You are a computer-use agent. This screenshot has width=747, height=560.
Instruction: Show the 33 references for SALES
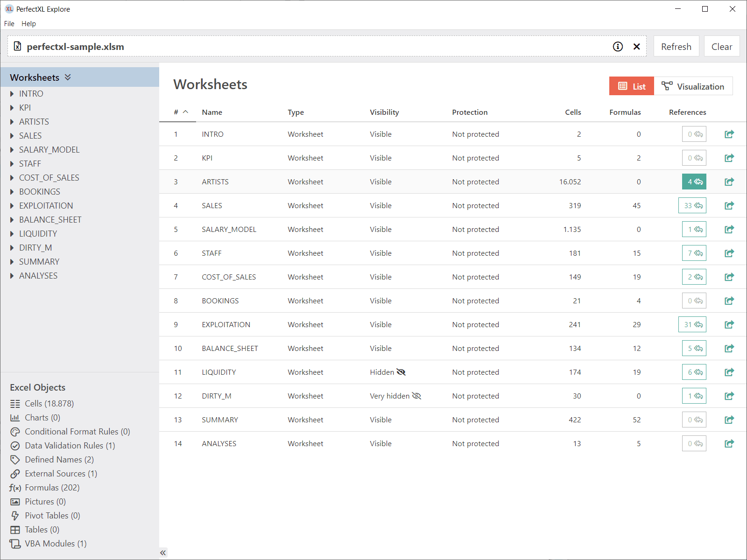coord(692,205)
